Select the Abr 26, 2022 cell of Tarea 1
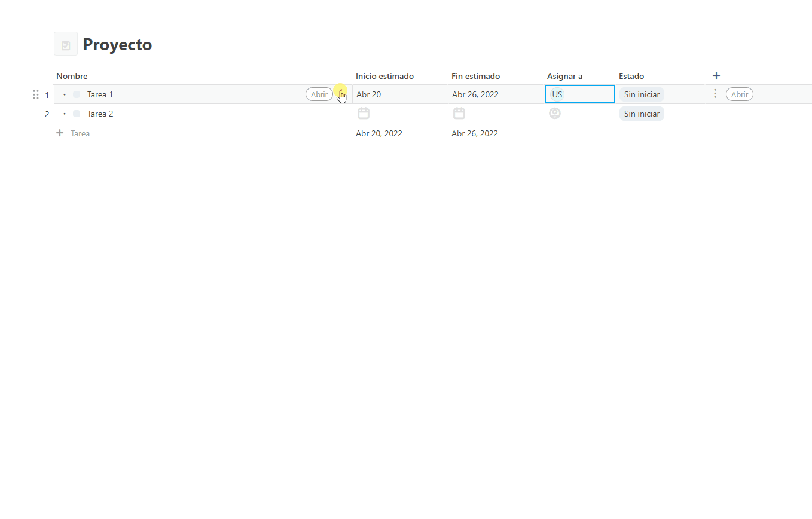This screenshot has height=519, width=812. point(496,94)
